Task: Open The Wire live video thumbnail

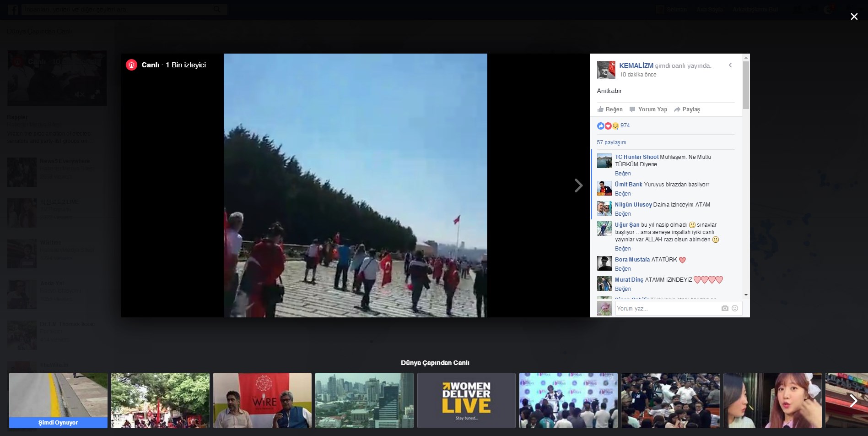Action: 262,400
